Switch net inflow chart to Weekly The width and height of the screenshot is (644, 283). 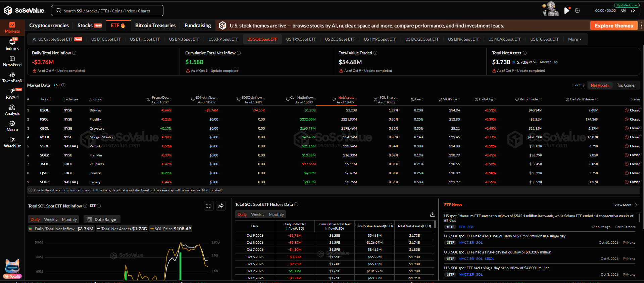[x=51, y=220]
